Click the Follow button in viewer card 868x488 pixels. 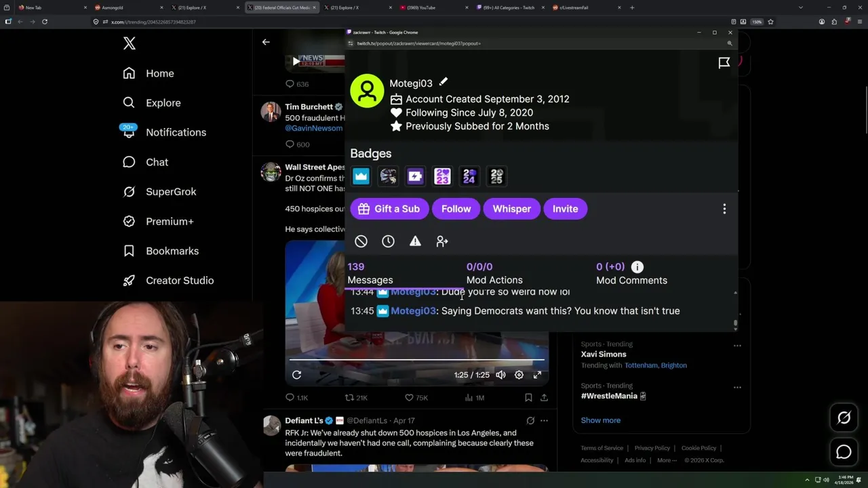pos(456,209)
